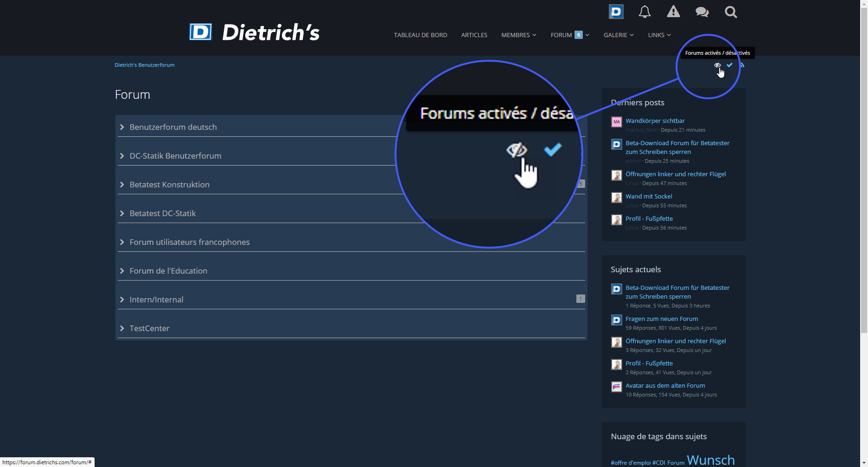
Task: Click the warning triangle moderation icon
Action: coord(673,12)
